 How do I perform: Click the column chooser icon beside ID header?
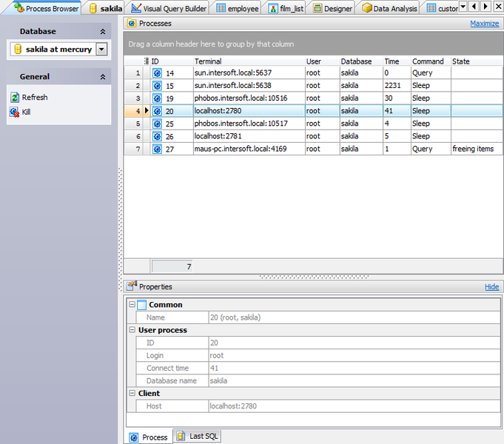point(147,61)
